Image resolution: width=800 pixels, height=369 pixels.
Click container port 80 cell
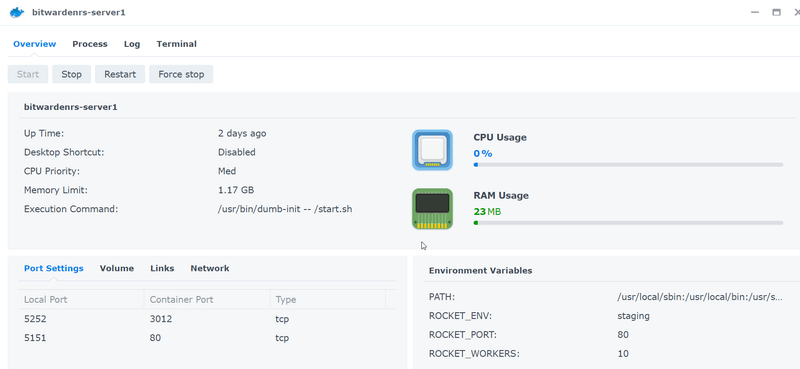[155, 338]
